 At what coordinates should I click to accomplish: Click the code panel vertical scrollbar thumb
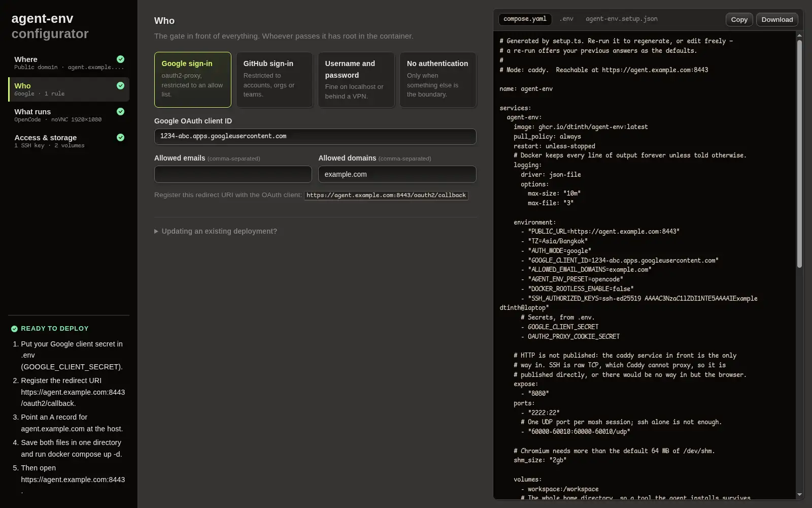tap(799, 153)
